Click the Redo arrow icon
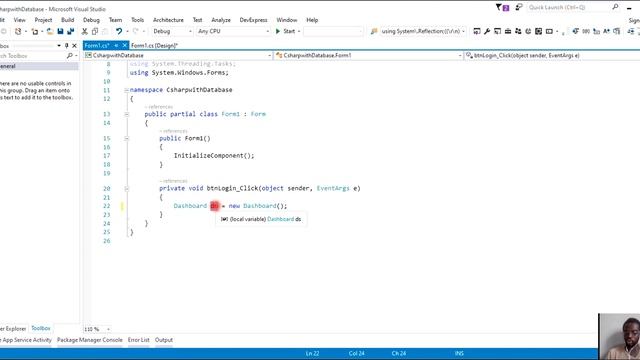Viewport: 640px width, 360px height. tap(136, 31)
